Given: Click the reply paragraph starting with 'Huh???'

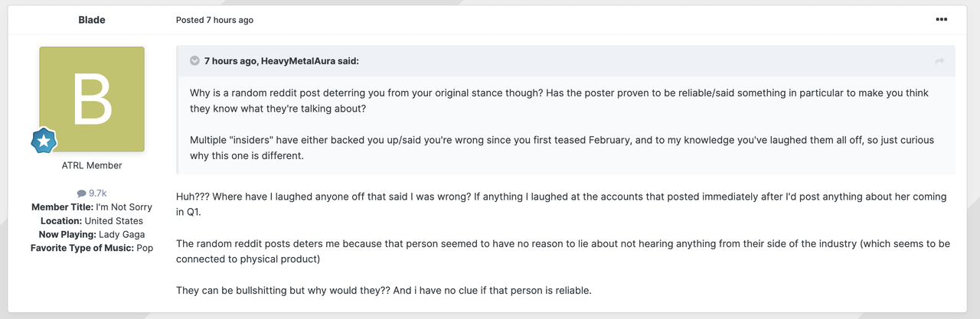Looking at the screenshot, I should point(561,204).
